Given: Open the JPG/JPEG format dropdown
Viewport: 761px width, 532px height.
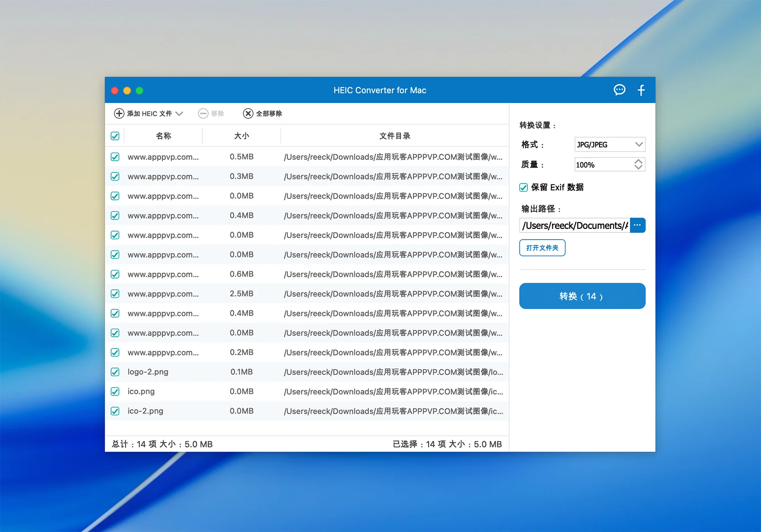Looking at the screenshot, I should click(609, 145).
